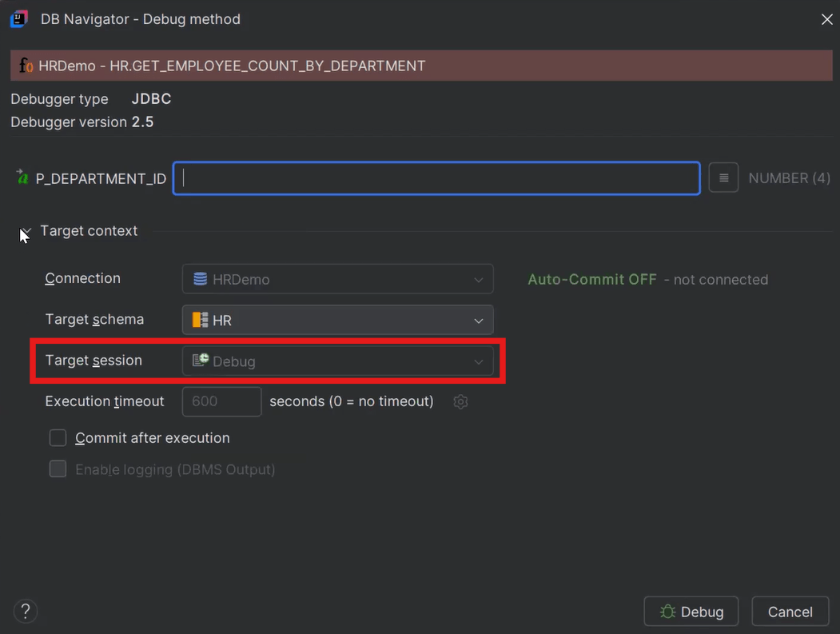
Task: Toggle Enable logging (DBMS Output)
Action: [x=57, y=469]
